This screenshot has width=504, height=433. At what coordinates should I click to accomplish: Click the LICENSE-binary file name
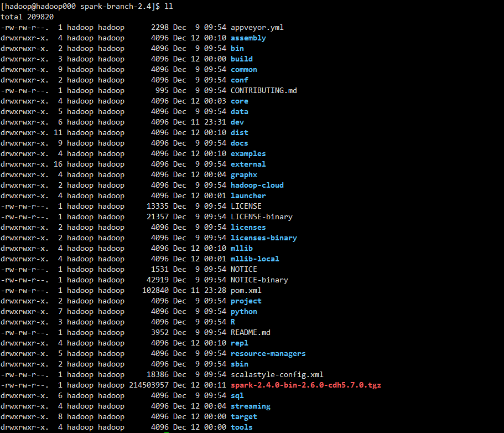tap(261, 217)
